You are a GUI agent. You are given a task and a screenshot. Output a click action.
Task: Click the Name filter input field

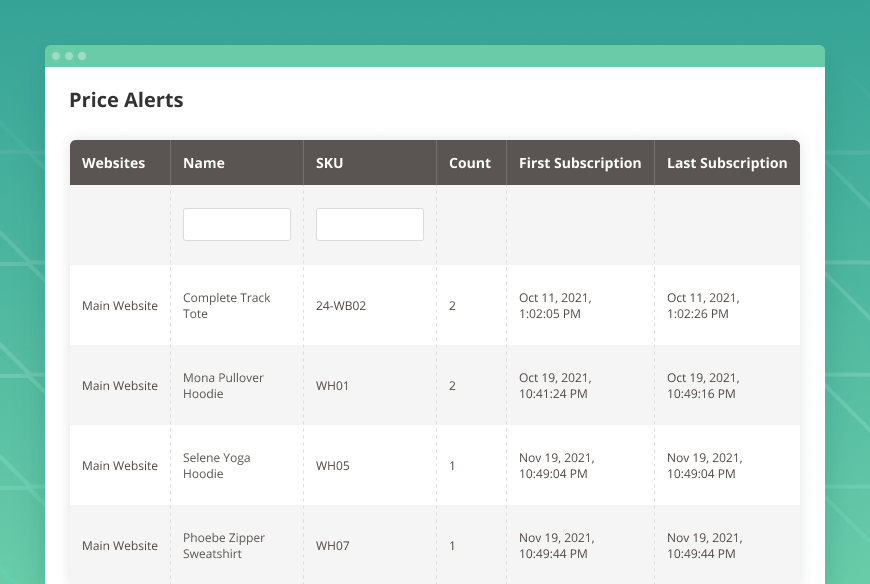[x=236, y=224]
